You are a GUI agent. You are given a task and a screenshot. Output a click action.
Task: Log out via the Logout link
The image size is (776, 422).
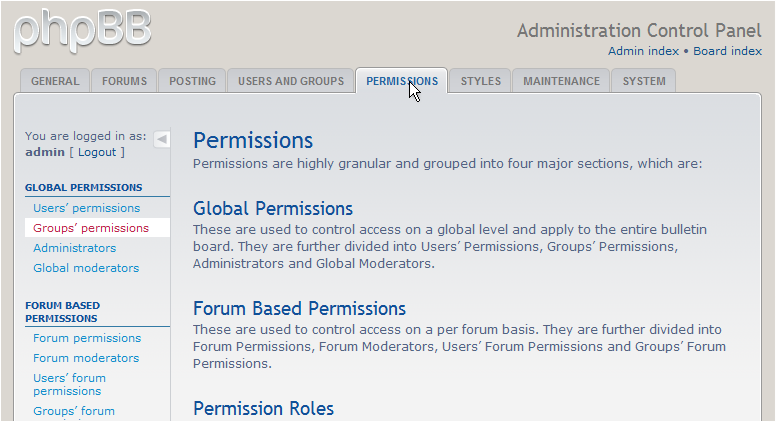click(97, 152)
